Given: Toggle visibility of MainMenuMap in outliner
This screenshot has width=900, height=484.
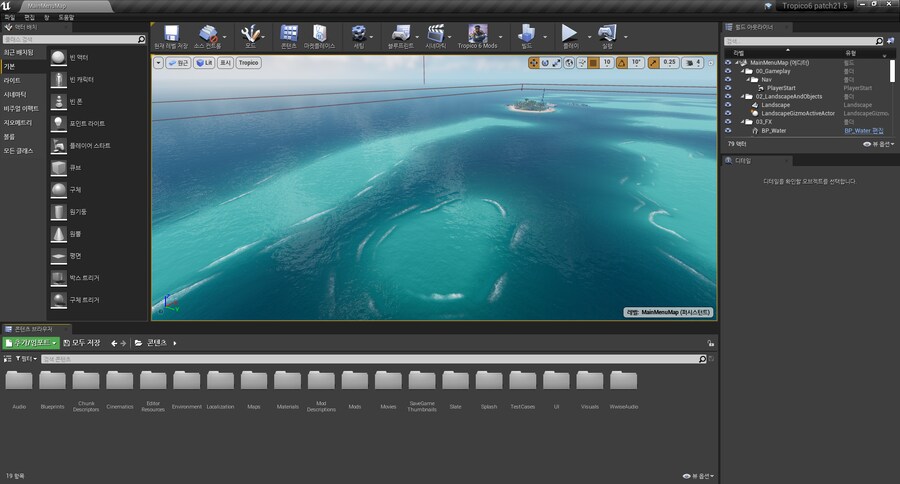Looking at the screenshot, I should tap(728, 63).
